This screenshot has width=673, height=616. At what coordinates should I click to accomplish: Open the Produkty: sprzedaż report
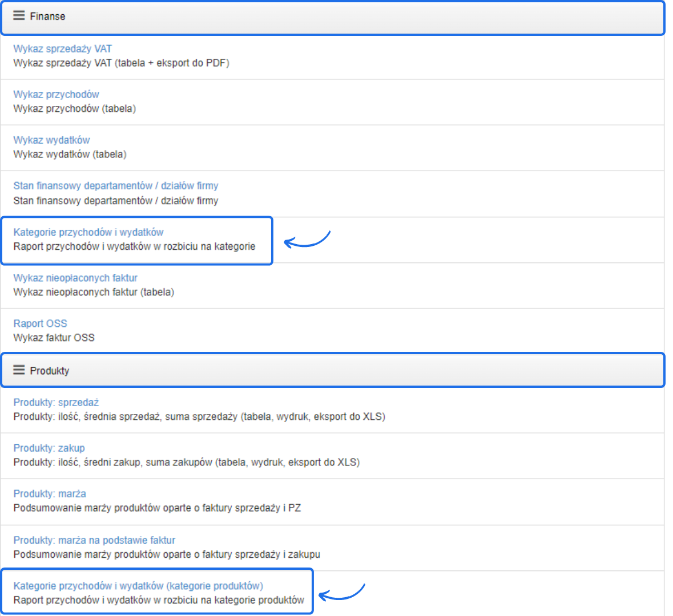coord(57,402)
